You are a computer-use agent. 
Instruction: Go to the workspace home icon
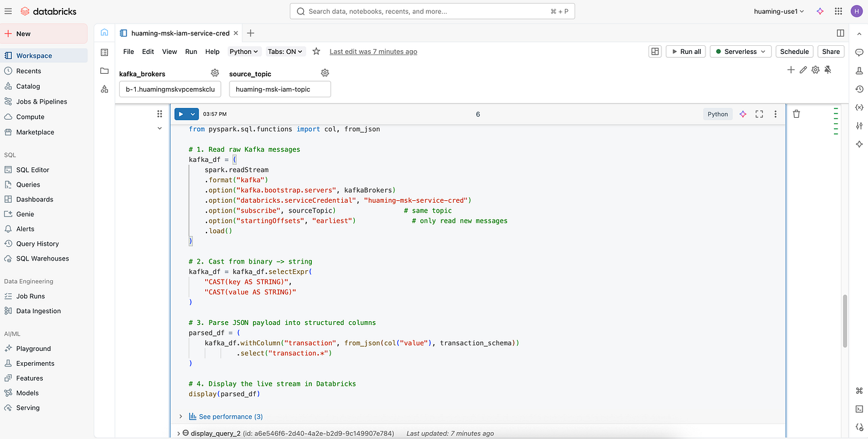point(104,33)
